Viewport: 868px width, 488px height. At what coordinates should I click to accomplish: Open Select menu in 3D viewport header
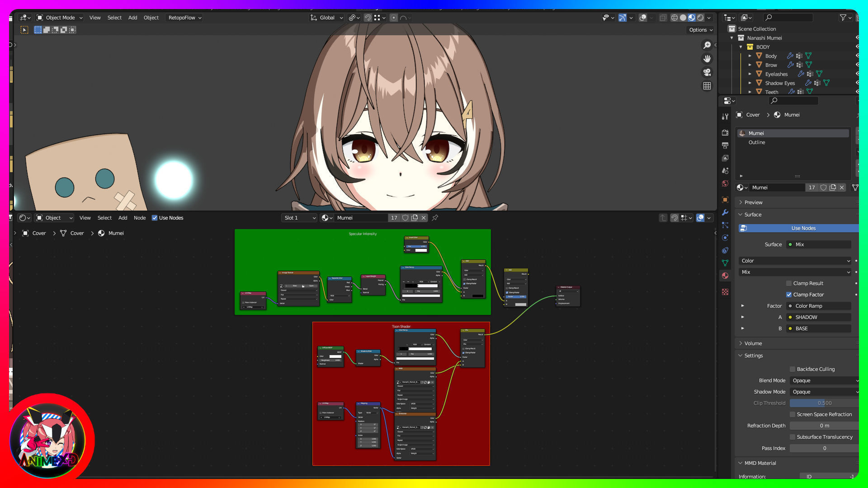(114, 18)
